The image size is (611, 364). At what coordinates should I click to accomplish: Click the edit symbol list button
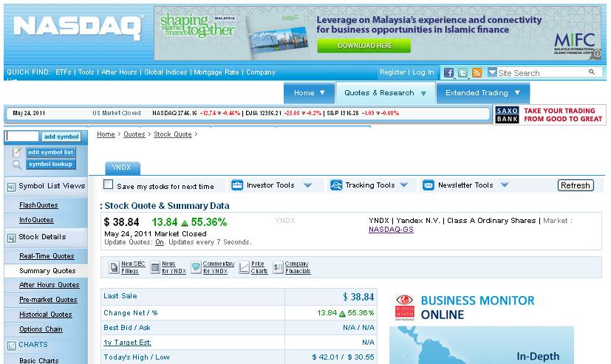pyautogui.click(x=51, y=152)
